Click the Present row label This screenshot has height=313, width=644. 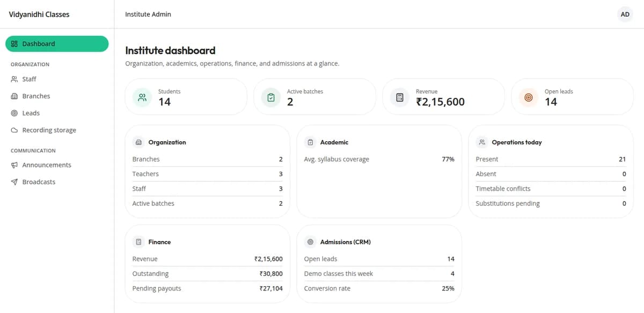pyautogui.click(x=487, y=159)
